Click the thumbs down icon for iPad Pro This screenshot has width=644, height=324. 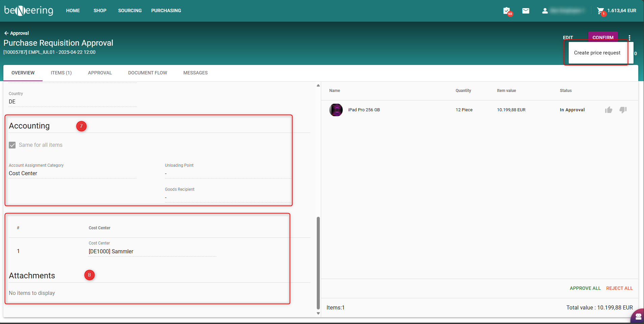click(623, 110)
